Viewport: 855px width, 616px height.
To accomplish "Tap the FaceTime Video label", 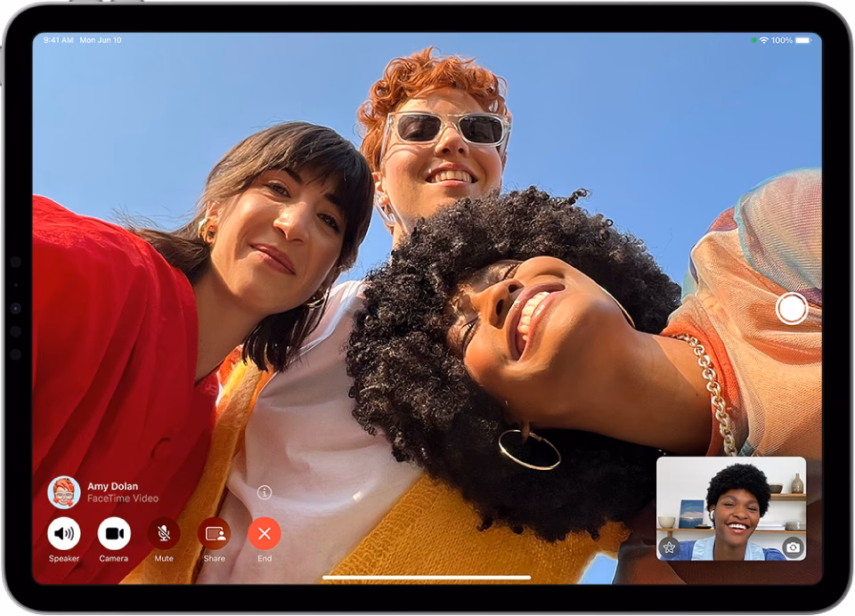I will coord(123,498).
